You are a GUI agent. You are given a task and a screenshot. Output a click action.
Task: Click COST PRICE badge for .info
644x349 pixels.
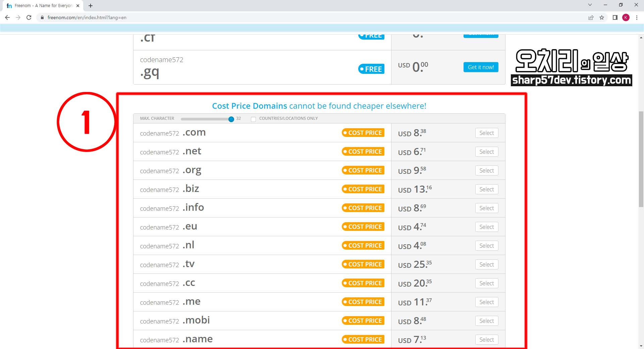coord(363,208)
